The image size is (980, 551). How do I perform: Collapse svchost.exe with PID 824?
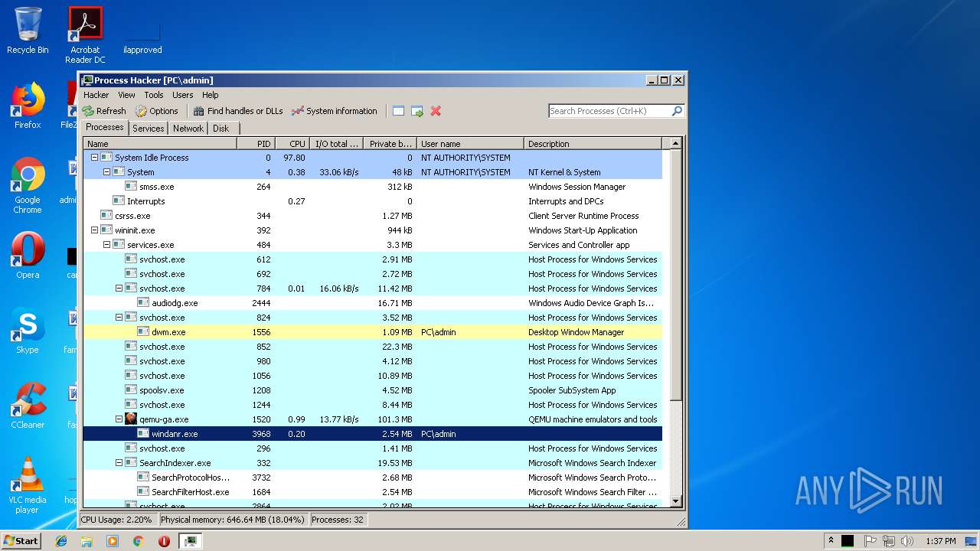[119, 318]
